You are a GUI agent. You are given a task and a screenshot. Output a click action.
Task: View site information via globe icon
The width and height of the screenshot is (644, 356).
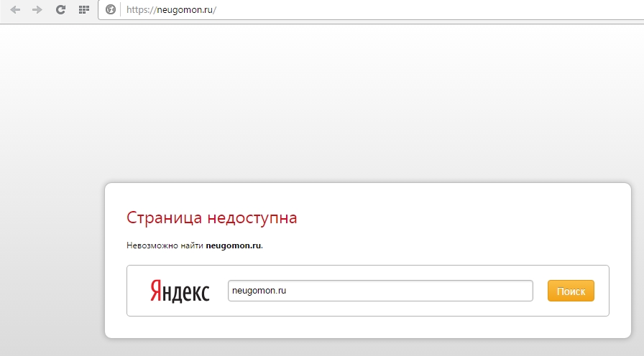(x=111, y=9)
